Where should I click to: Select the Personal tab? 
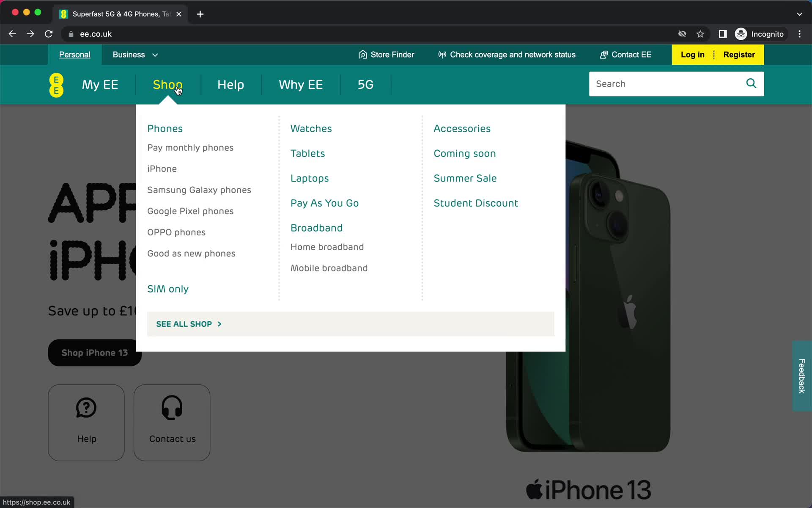pos(74,55)
